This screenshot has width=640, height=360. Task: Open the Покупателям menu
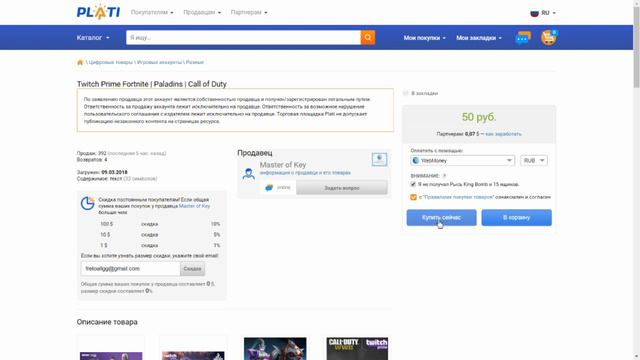coord(152,12)
